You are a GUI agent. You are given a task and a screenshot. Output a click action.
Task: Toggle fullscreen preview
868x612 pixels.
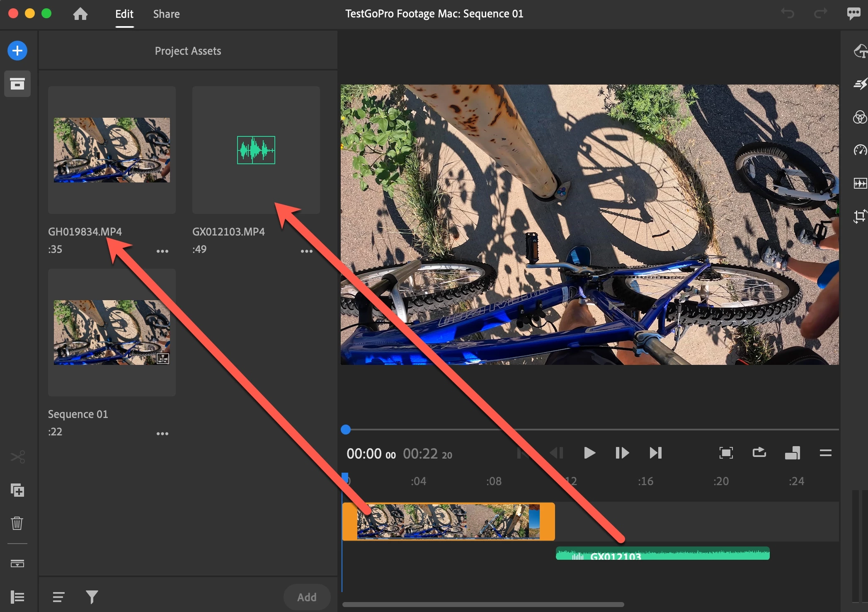726,453
